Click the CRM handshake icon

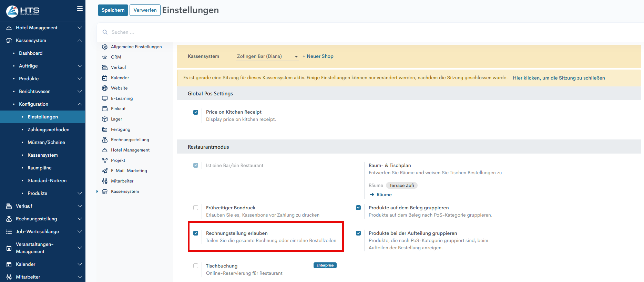[105, 57]
